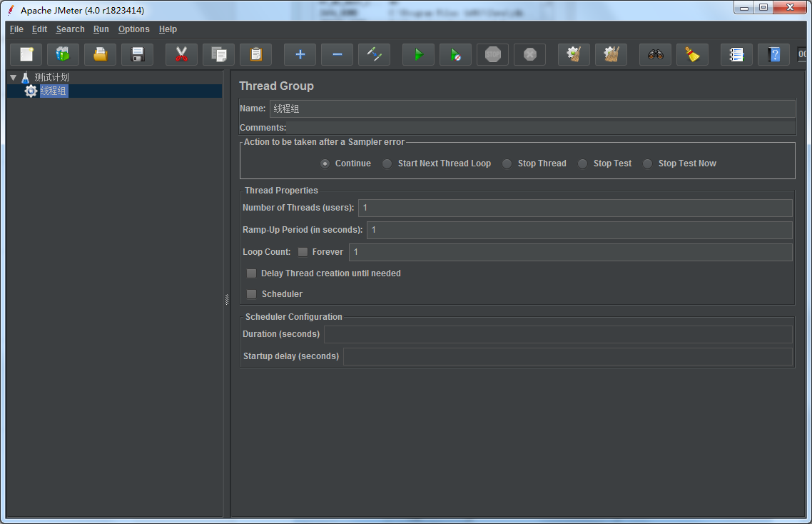
Task: Open the Edit menu
Action: [39, 29]
